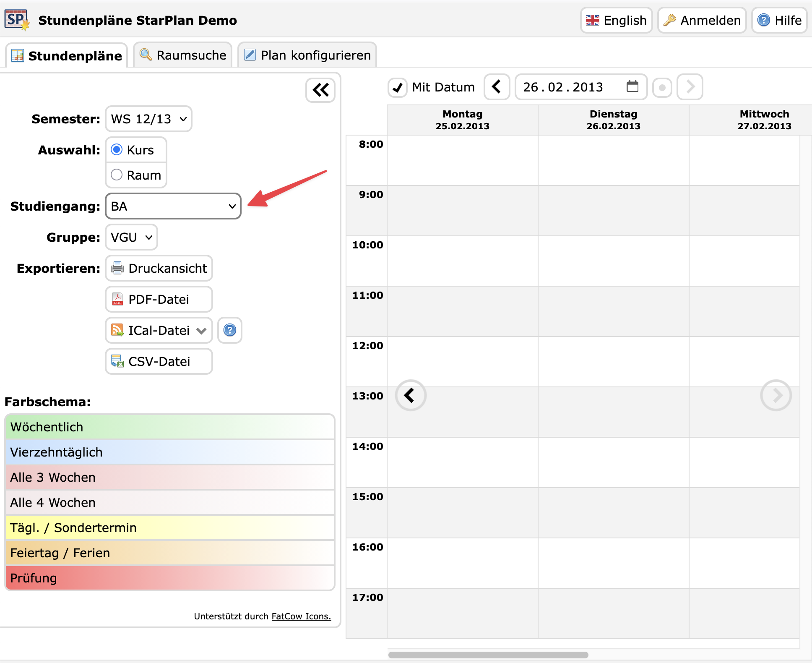Screen dimensions: 812x663
Task: Open the Plan konfigurieren tab
Action: [x=307, y=55]
